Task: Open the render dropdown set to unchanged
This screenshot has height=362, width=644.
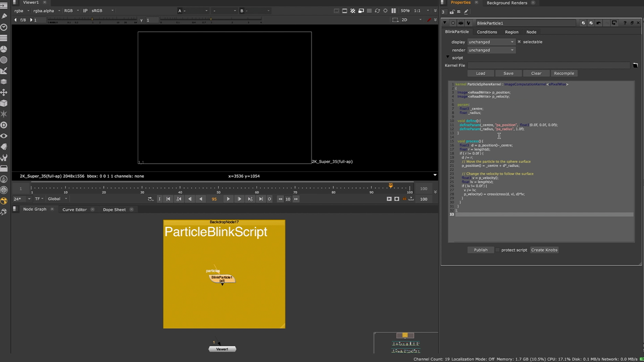Action: (491, 50)
